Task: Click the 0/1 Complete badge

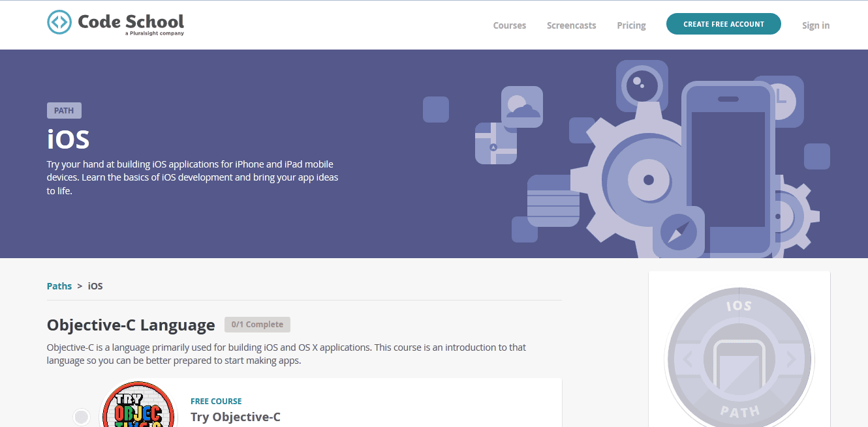Action: (x=257, y=325)
